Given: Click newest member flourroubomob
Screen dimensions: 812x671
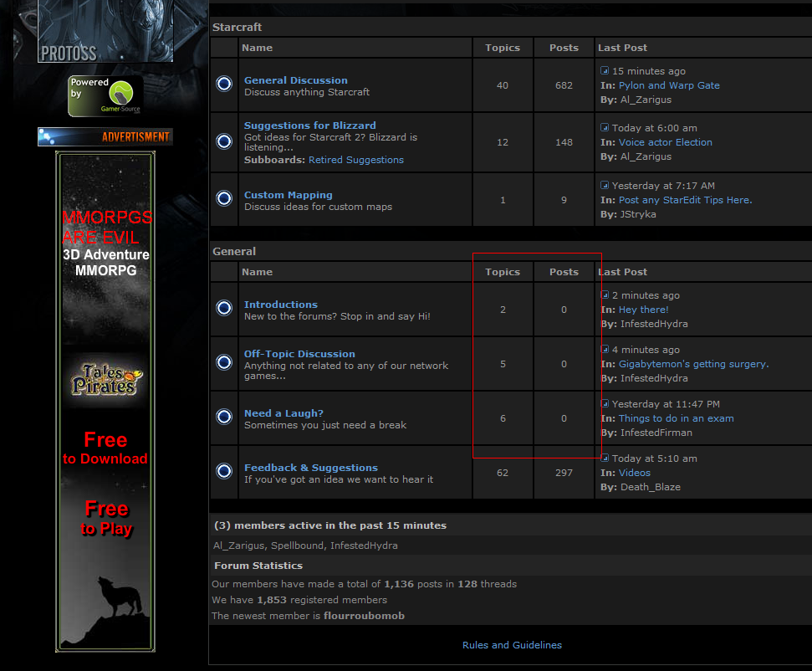Looking at the screenshot, I should click(x=364, y=616).
